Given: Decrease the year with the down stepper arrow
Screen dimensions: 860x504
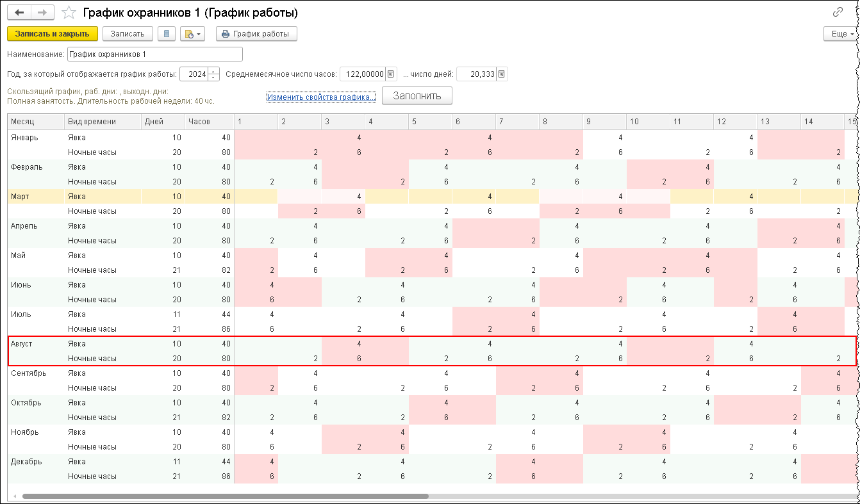Looking at the screenshot, I should (213, 77).
